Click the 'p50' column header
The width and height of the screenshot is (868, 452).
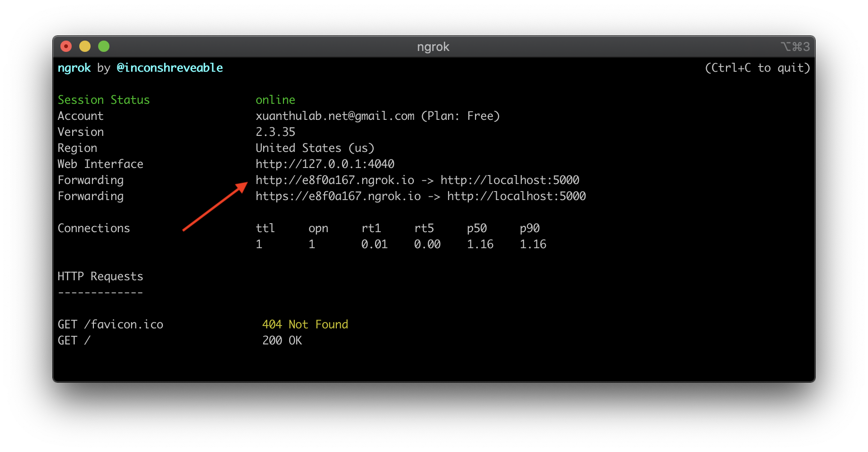point(477,229)
